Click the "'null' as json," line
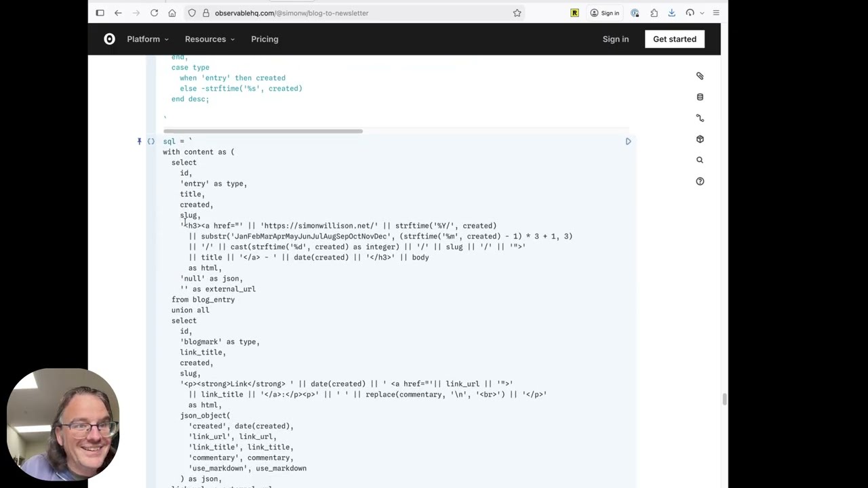Viewport: 868px width, 488px height. [212, 279]
